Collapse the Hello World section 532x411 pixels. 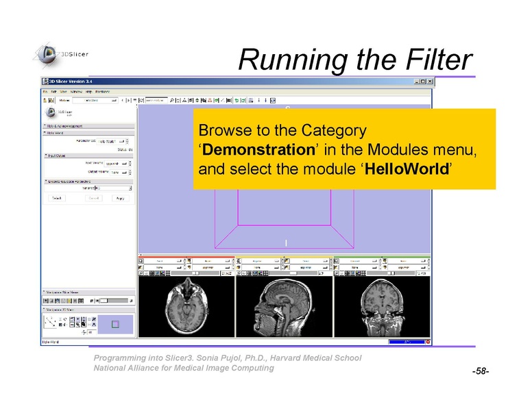coord(89,133)
